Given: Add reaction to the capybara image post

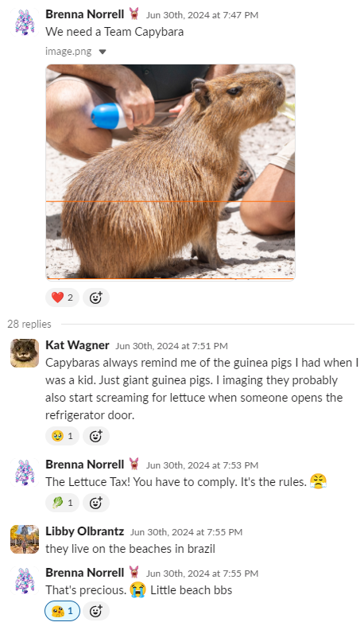Looking at the screenshot, I should [x=96, y=297].
